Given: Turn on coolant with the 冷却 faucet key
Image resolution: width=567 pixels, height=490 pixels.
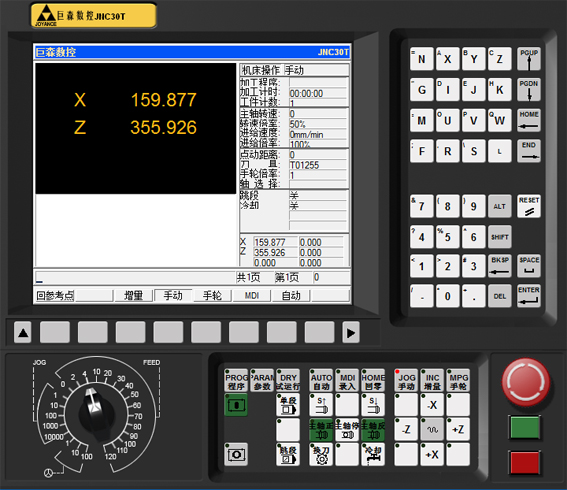Looking at the screenshot, I should 372,454.
